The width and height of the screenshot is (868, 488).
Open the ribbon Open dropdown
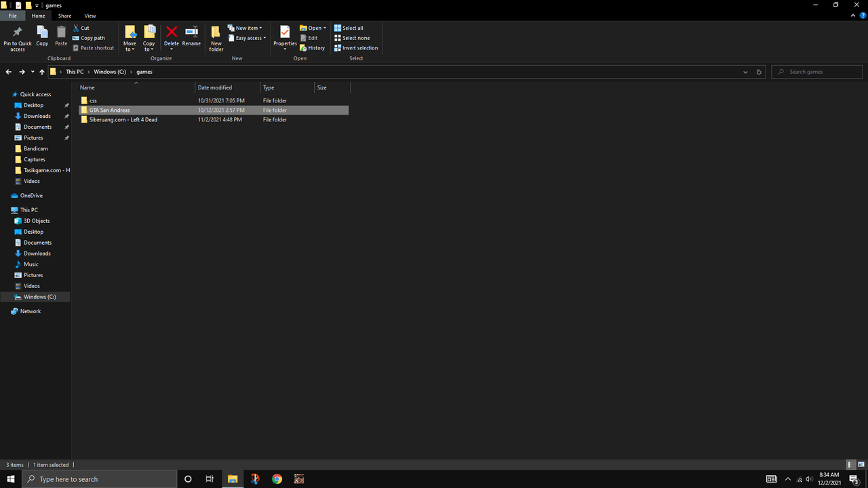coord(313,28)
